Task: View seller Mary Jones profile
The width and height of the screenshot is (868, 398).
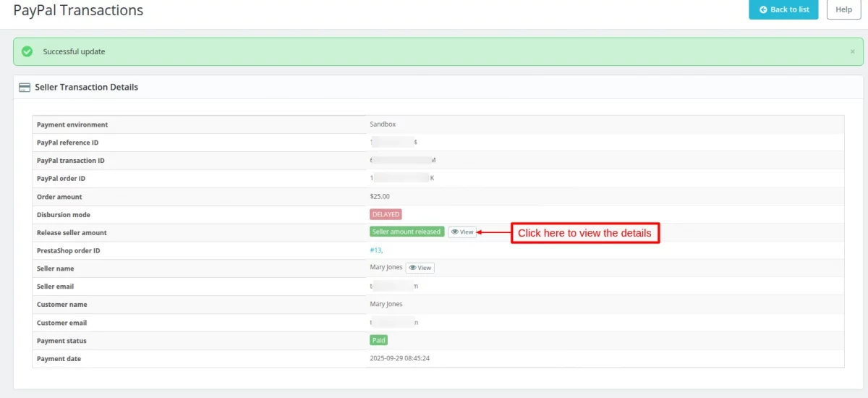Action: point(420,268)
